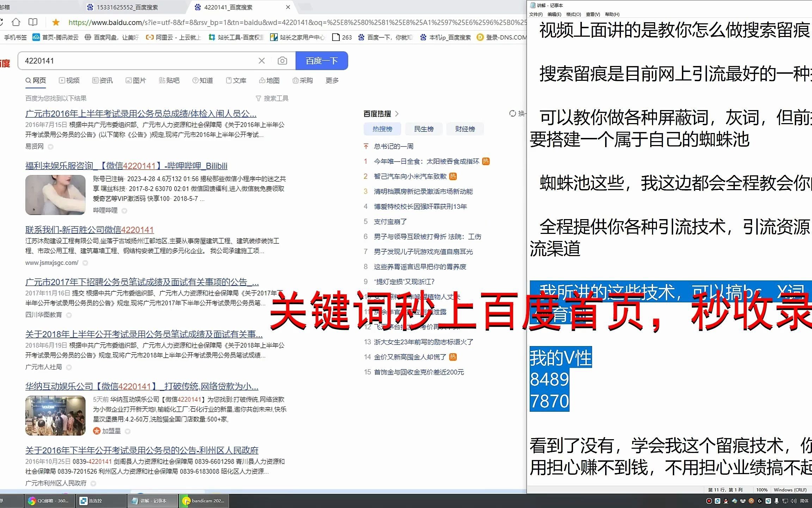The height and width of the screenshot is (508, 812).
Task: Open the 华纳互动娱乐公司 result link
Action: (142, 387)
